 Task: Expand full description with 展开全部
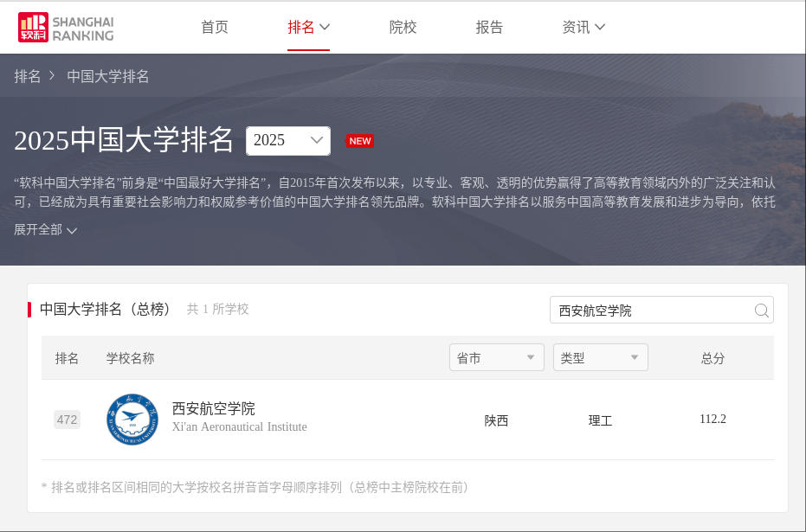tap(45, 230)
